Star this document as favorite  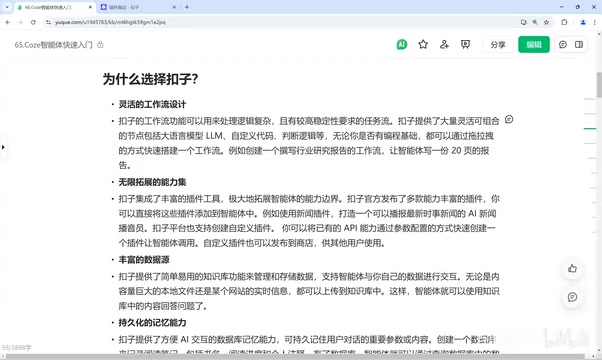coord(423,45)
